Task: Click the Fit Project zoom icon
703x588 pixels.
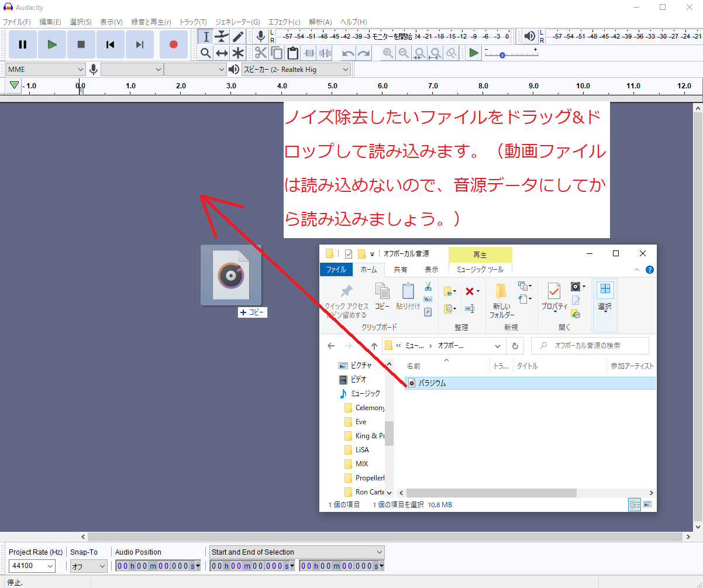Action: [x=435, y=53]
